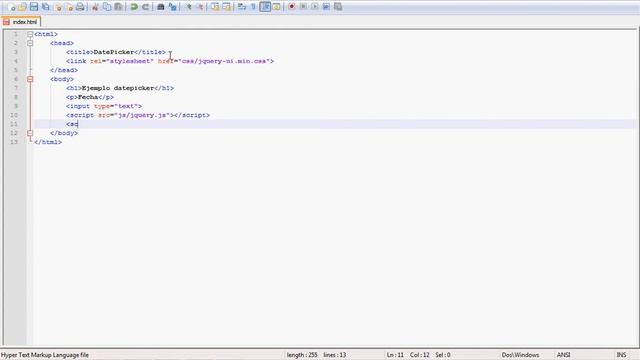Screen dimensions: 640x360
Task: Toggle synchronize vertical scrolling
Action: click(x=215, y=7)
